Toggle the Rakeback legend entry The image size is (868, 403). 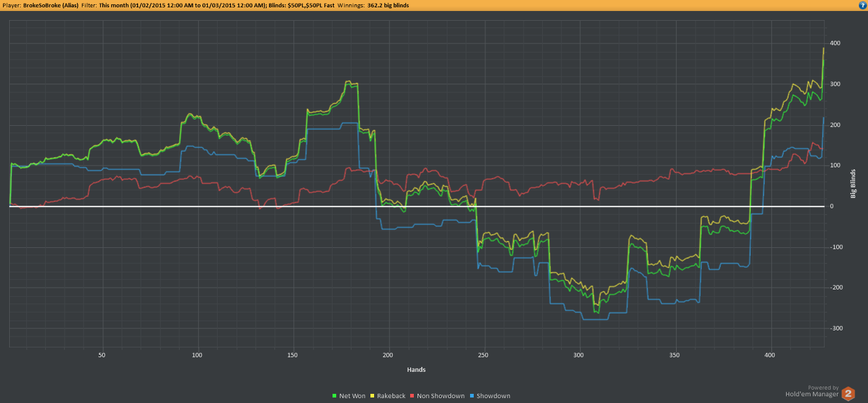[388, 396]
